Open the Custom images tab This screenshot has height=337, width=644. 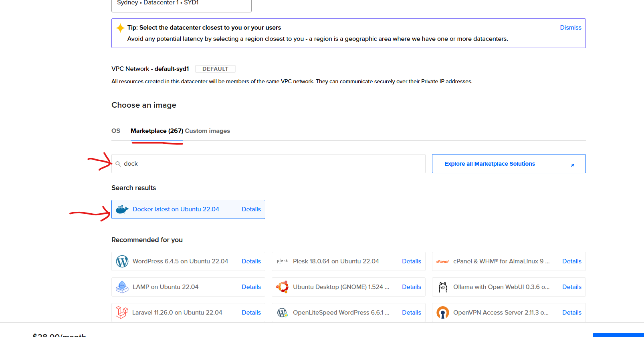click(x=207, y=131)
